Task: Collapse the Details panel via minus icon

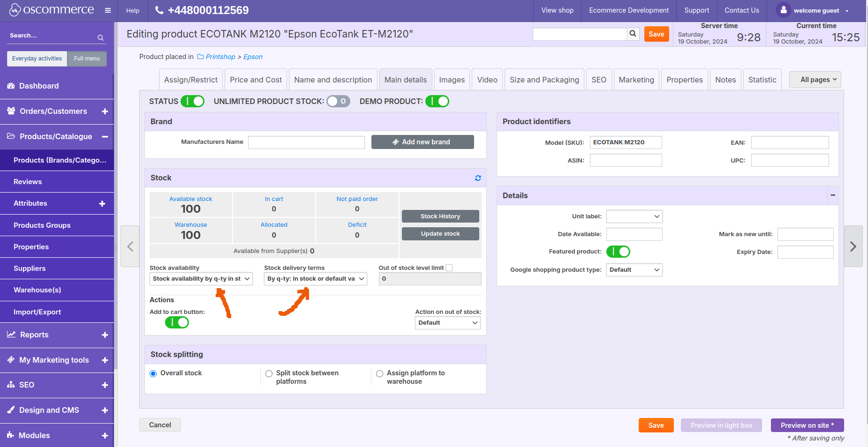Action: 833,195
